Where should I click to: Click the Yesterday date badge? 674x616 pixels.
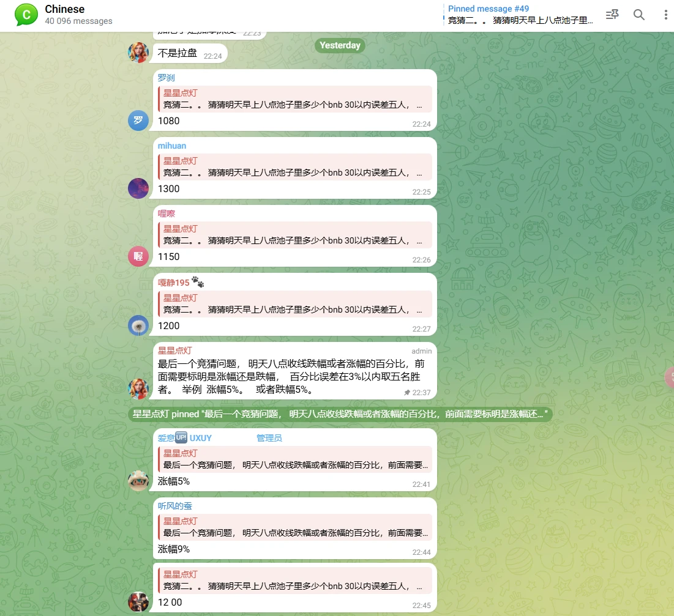click(340, 45)
